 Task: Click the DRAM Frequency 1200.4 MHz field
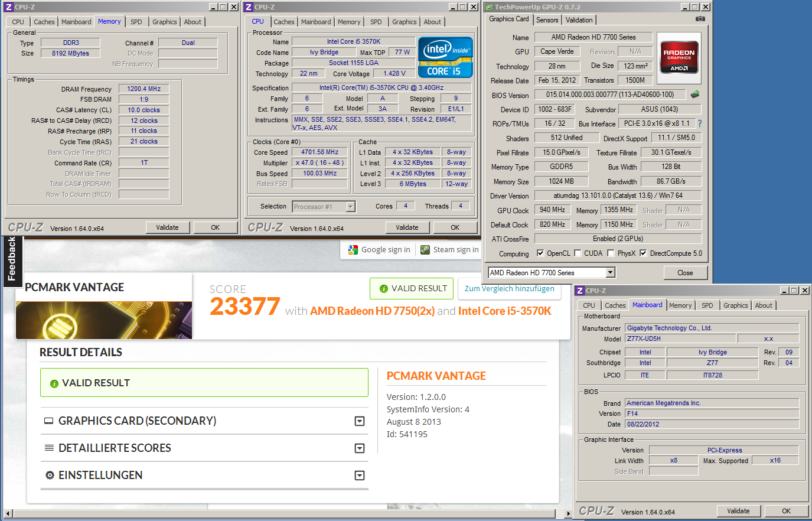click(x=144, y=89)
